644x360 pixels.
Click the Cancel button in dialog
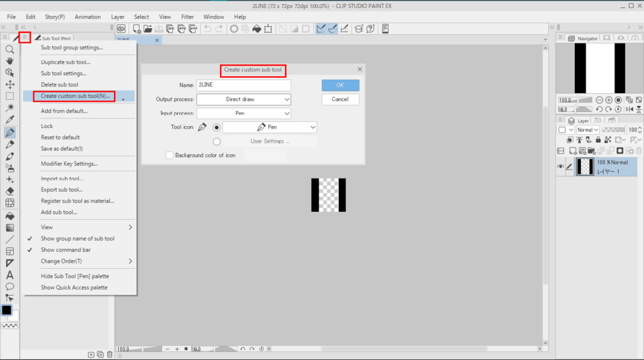pyautogui.click(x=341, y=99)
